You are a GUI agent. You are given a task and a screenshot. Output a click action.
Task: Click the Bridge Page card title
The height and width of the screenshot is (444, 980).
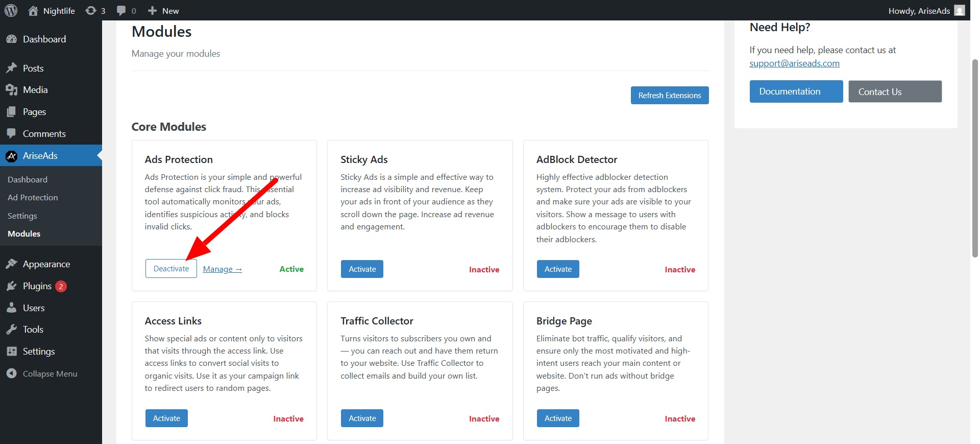(x=564, y=321)
